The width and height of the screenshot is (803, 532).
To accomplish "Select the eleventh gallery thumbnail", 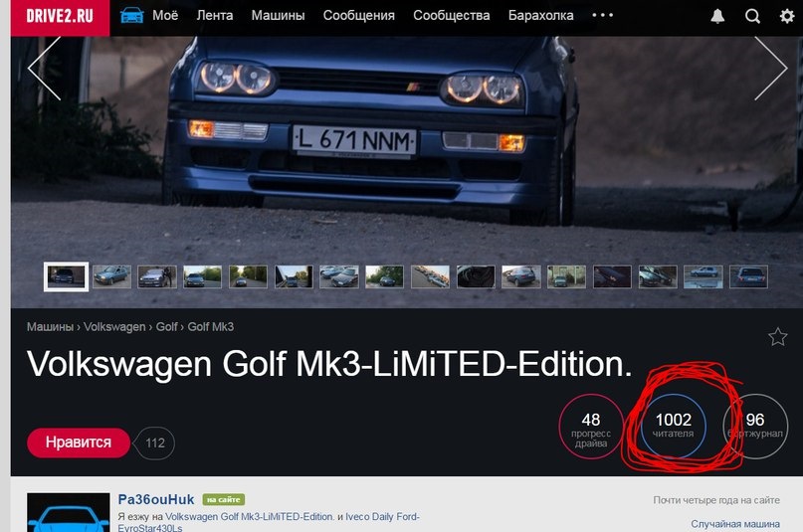I will (x=521, y=276).
